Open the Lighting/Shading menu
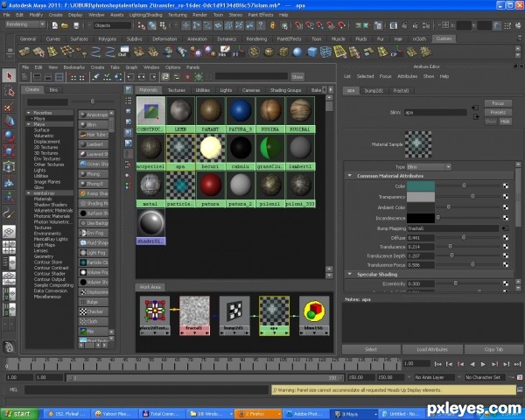The height and width of the screenshot is (420, 525). (145, 15)
